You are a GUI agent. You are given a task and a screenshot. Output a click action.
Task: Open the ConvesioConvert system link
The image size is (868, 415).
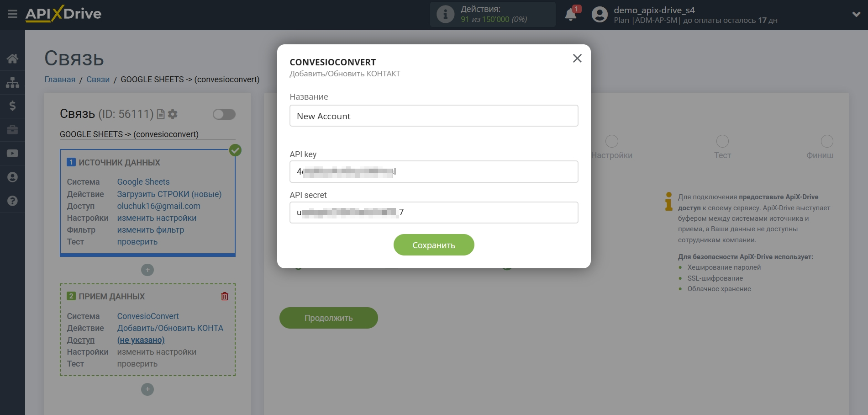(x=148, y=316)
